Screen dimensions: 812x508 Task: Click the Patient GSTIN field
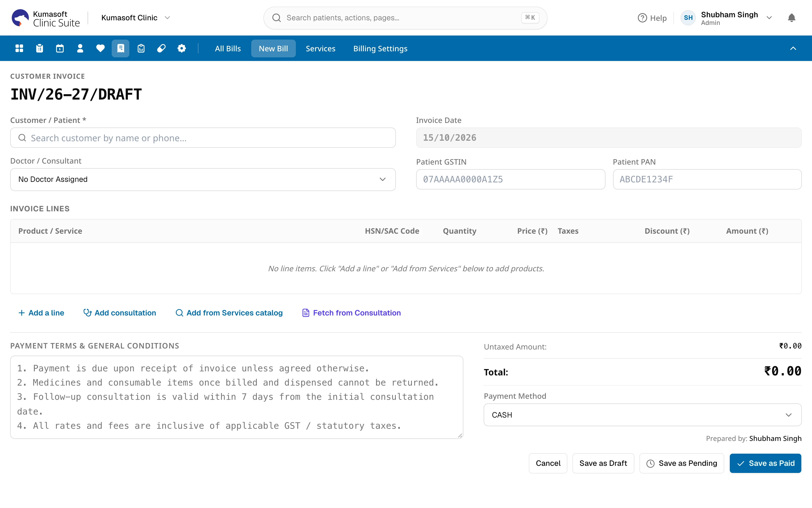[510, 179]
